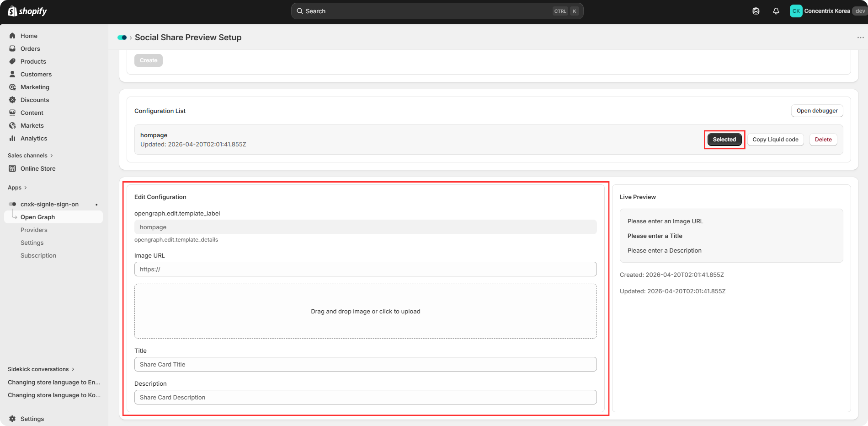Open 'Changing store language to Ko...' conversation
Viewport: 868px width, 426px height.
(54, 395)
